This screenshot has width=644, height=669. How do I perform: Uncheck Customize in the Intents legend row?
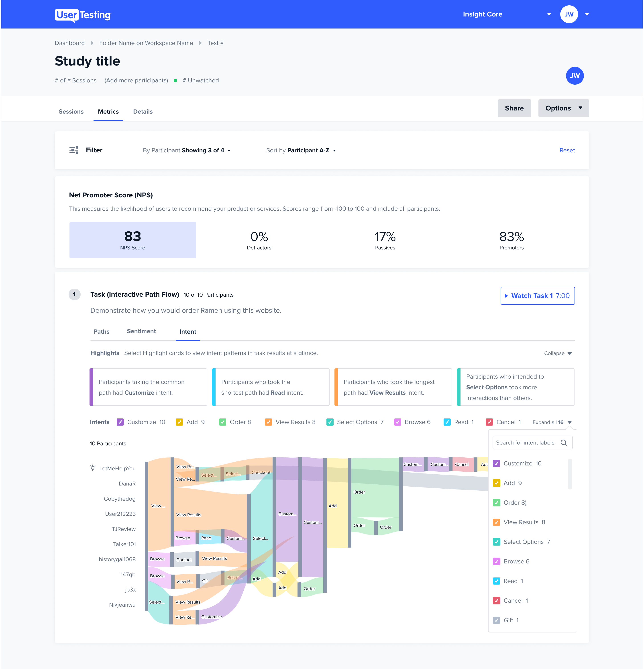point(120,422)
